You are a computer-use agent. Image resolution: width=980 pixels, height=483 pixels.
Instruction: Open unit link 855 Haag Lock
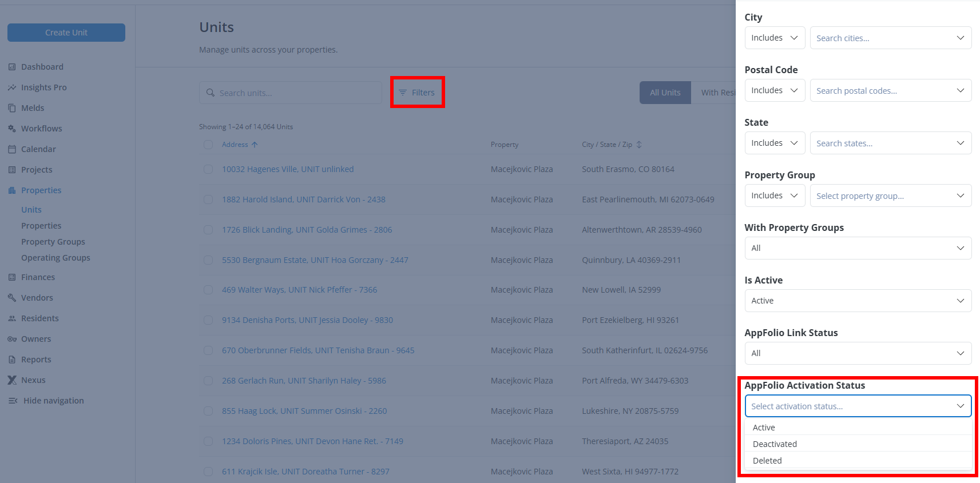[x=304, y=411]
